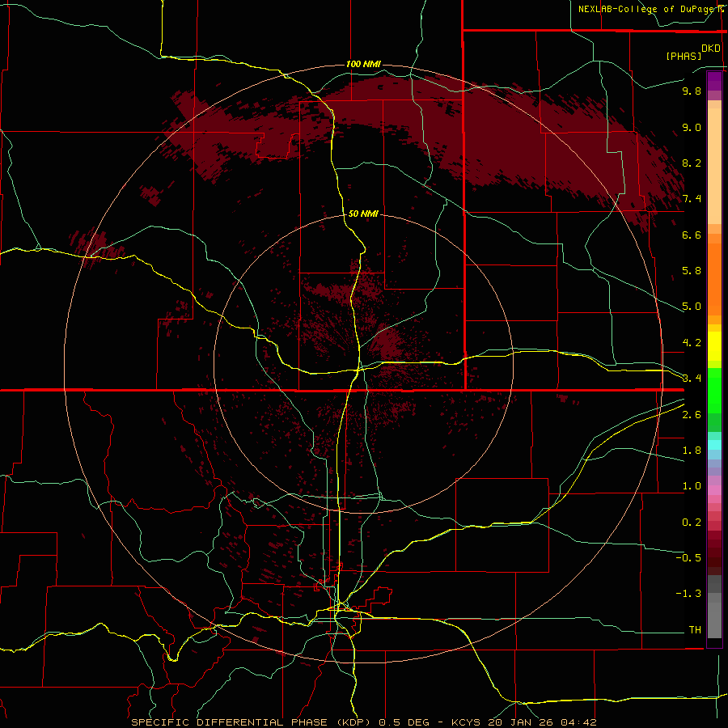Click the 1.0 scale value
This screenshot has width=728, height=728.
(x=692, y=486)
